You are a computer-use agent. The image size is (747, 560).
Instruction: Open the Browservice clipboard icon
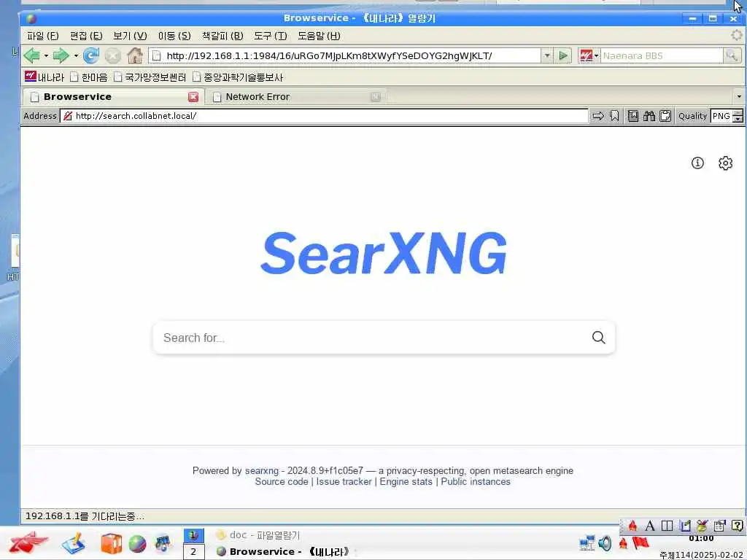665,116
